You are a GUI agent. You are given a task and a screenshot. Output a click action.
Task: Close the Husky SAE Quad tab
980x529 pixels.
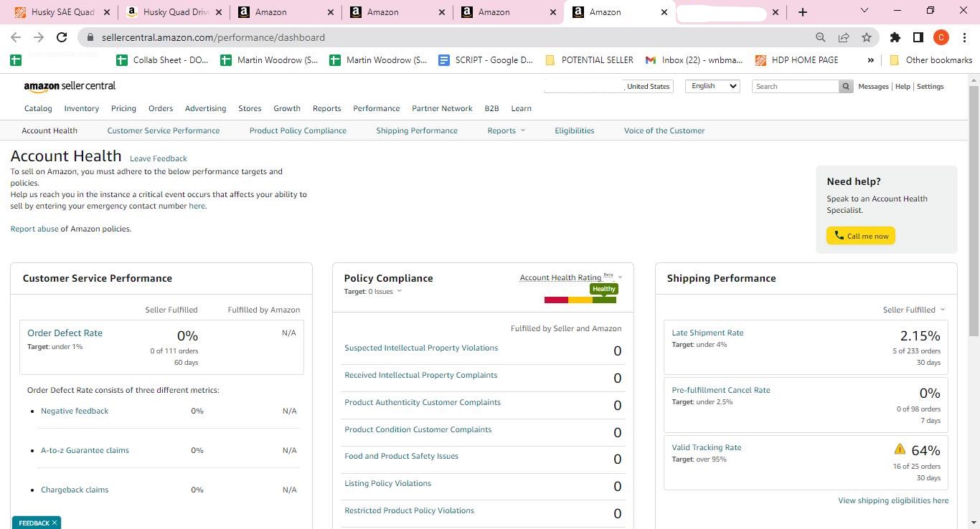108,12
